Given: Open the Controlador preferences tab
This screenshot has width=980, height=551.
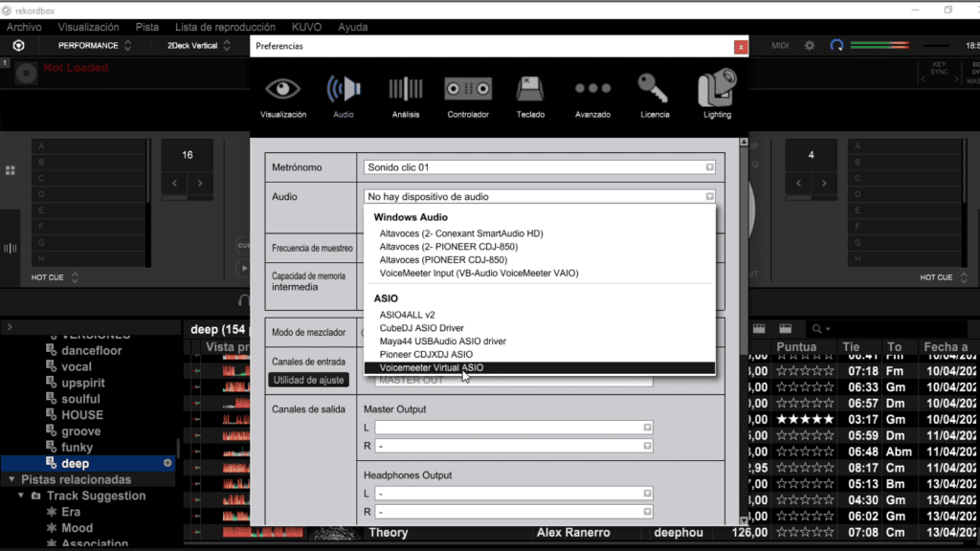Looking at the screenshot, I should 468,97.
